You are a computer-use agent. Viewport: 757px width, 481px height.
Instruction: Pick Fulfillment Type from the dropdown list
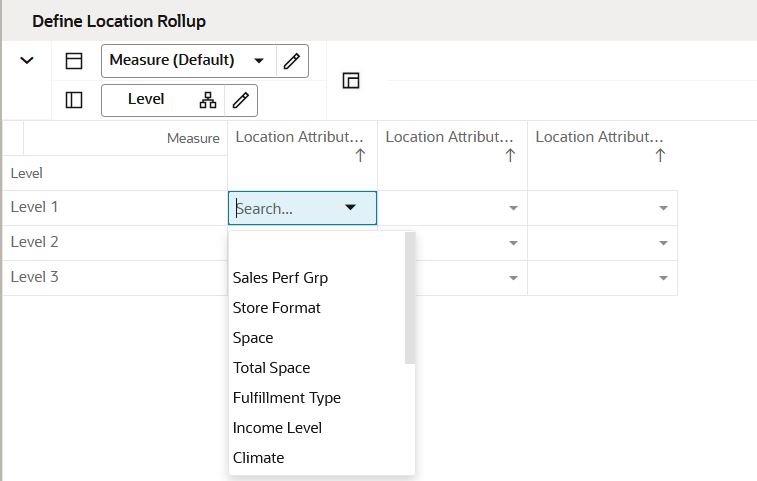pyautogui.click(x=287, y=398)
